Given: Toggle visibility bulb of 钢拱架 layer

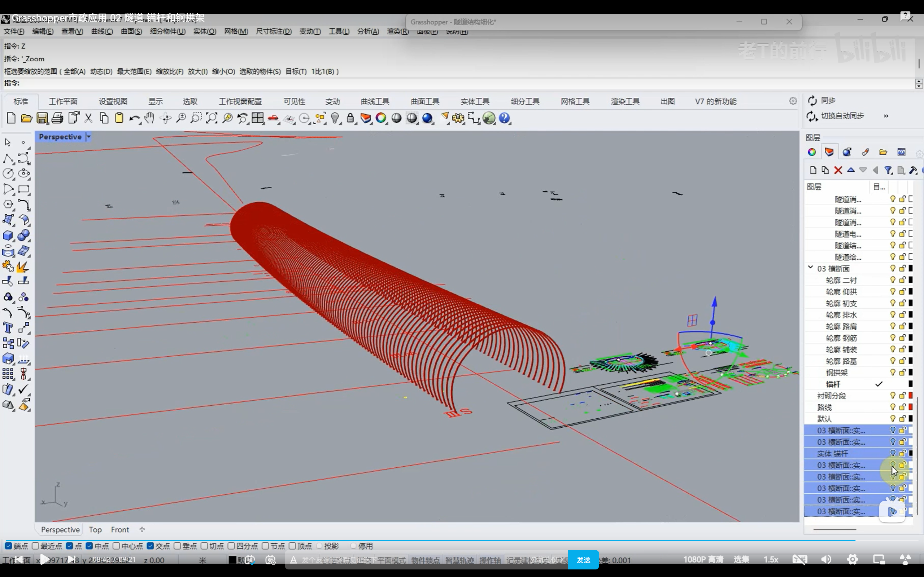Looking at the screenshot, I should click(x=893, y=372).
